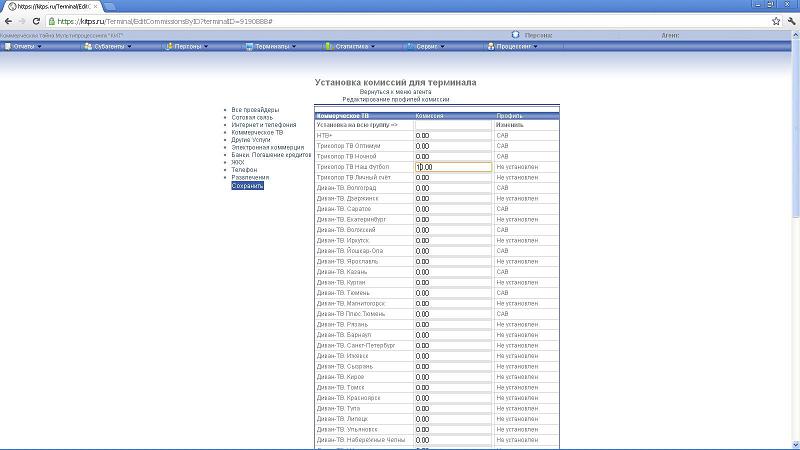Open browser wrench settings menu

pyautogui.click(x=791, y=21)
